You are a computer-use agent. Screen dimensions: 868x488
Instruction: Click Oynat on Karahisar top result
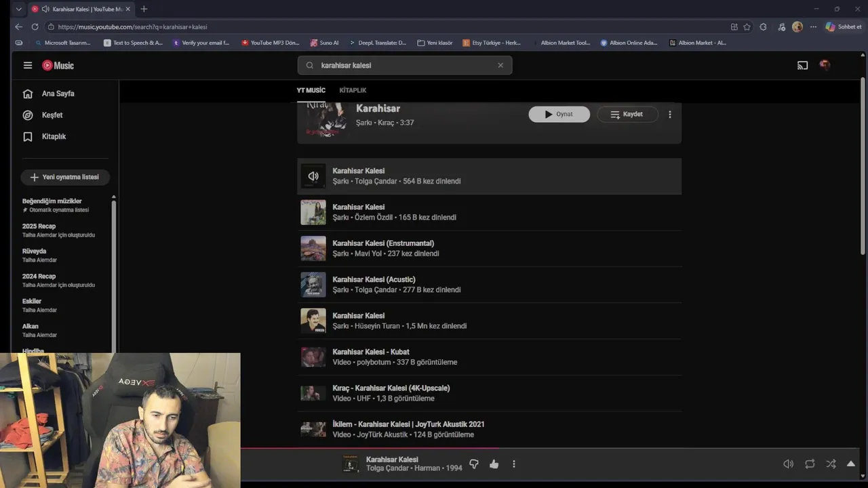pyautogui.click(x=559, y=114)
